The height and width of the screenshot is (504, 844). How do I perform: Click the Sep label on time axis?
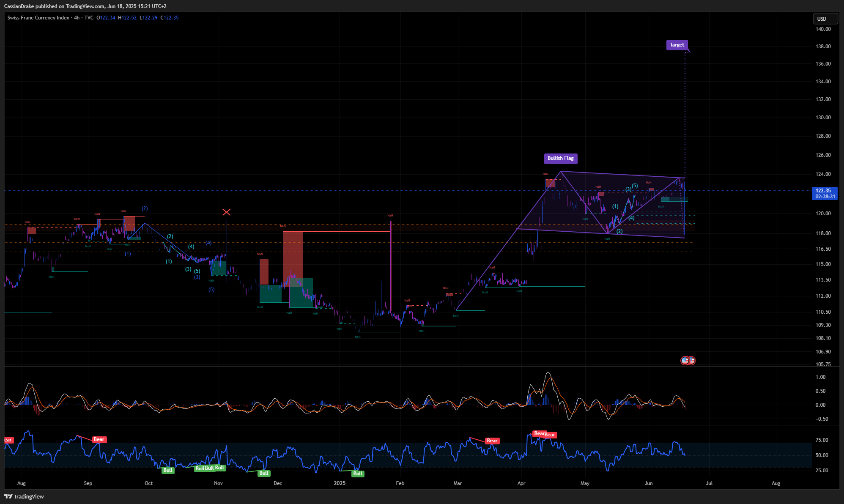[88, 483]
